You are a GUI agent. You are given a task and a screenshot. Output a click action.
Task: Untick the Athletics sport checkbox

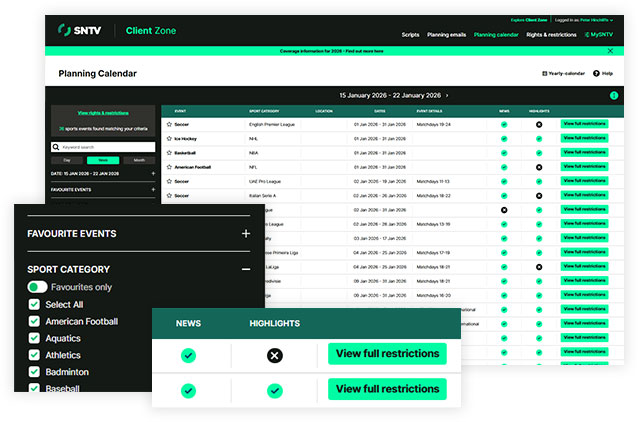pos(34,355)
